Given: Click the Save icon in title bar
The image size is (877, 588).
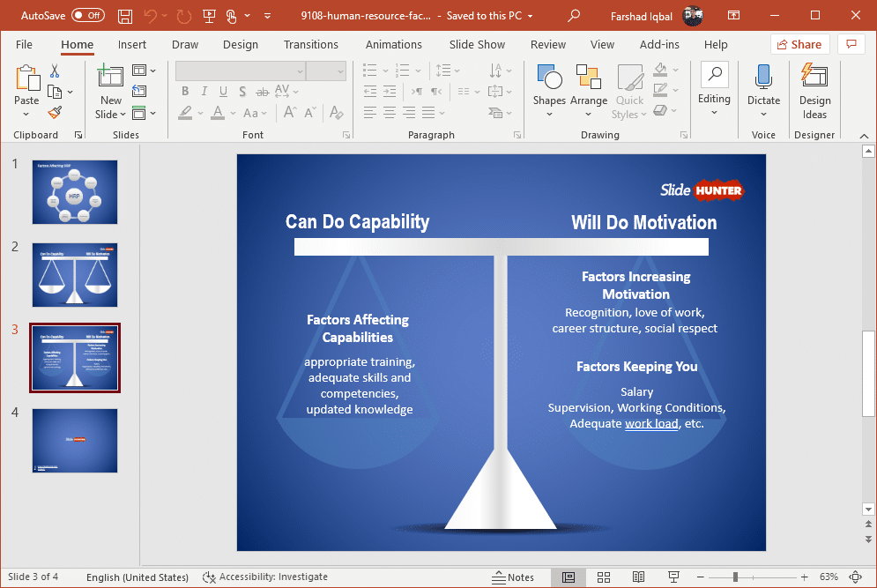Looking at the screenshot, I should click(125, 16).
